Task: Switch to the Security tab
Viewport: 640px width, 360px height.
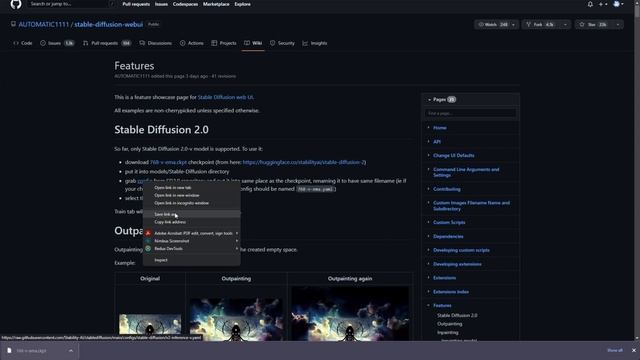Action: 282,43
